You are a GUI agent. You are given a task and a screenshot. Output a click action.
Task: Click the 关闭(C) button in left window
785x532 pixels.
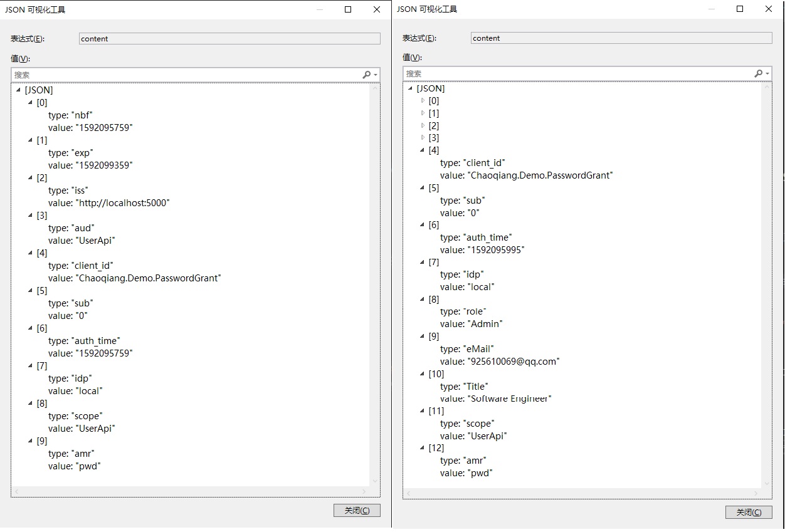click(x=357, y=510)
